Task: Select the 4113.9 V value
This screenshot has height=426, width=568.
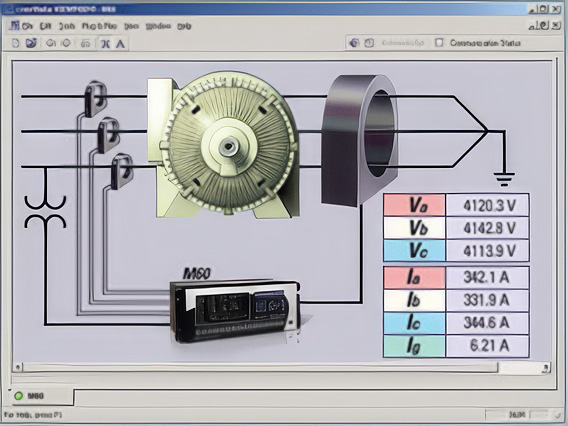Action: pos(489,251)
